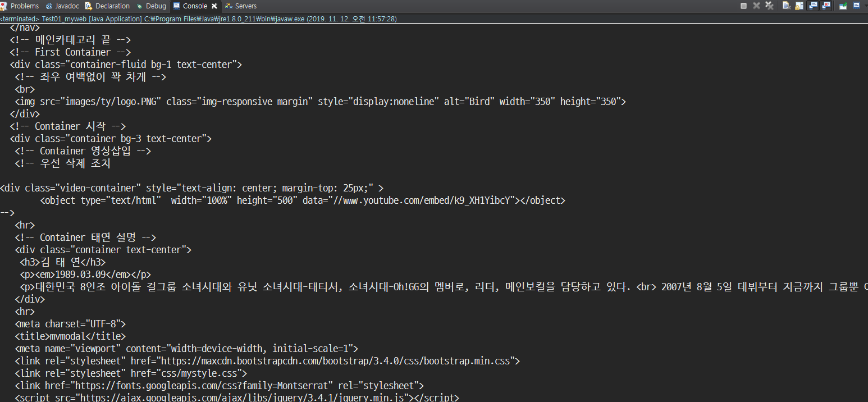Image resolution: width=868 pixels, height=402 pixels.
Task: Remove the launch with the single X icon
Action: point(756,6)
